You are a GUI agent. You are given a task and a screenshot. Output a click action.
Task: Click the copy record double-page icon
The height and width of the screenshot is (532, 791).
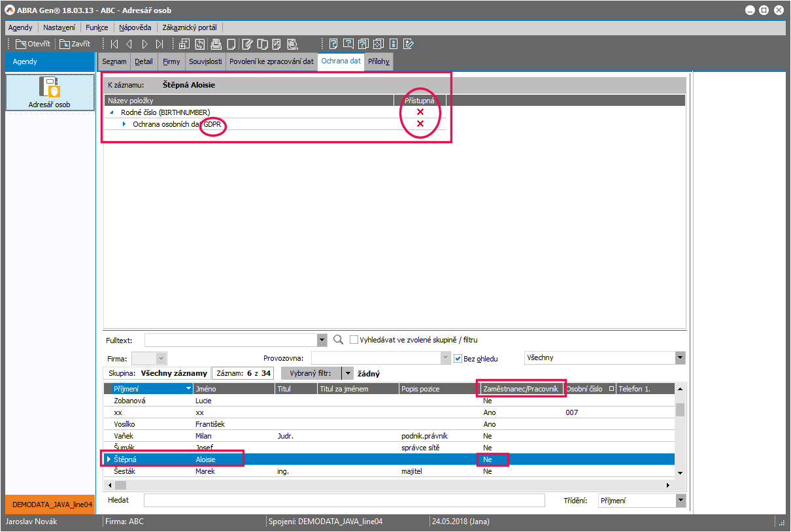pos(263,44)
